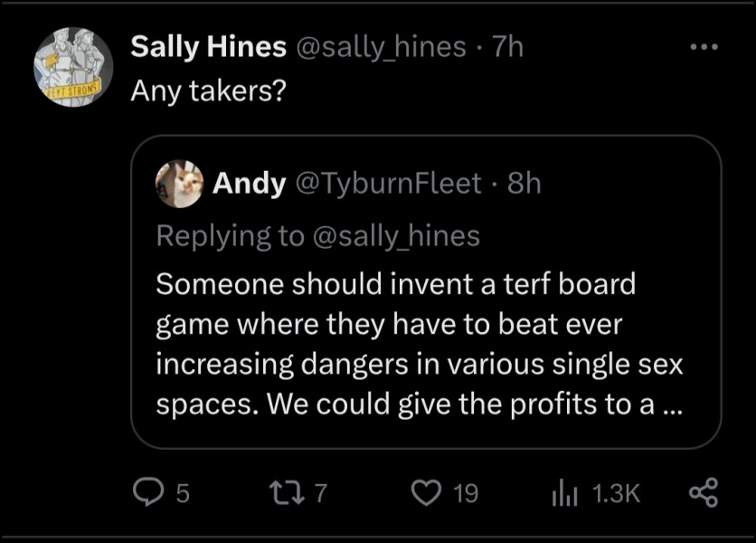Like the tweet with heart icon
756x543 pixels.
pyautogui.click(x=425, y=492)
